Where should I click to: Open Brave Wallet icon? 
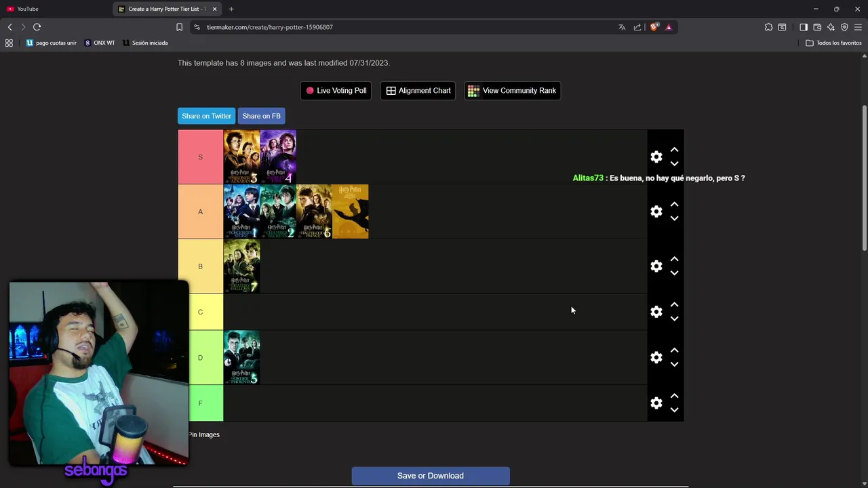pyautogui.click(x=817, y=27)
